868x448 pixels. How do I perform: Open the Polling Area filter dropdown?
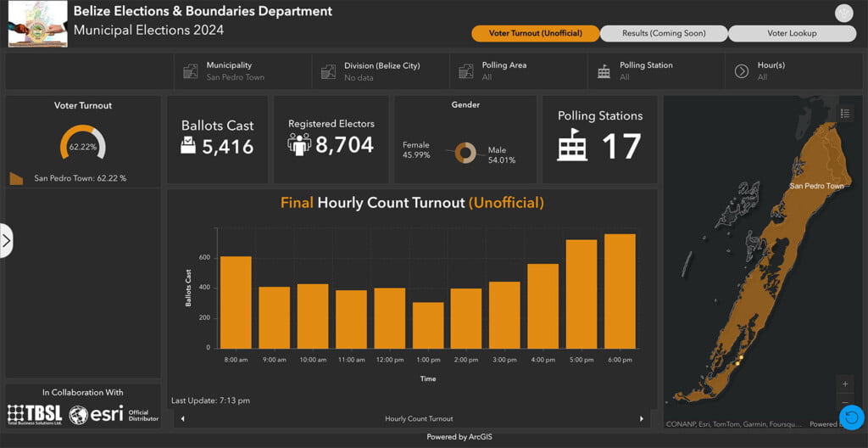518,71
